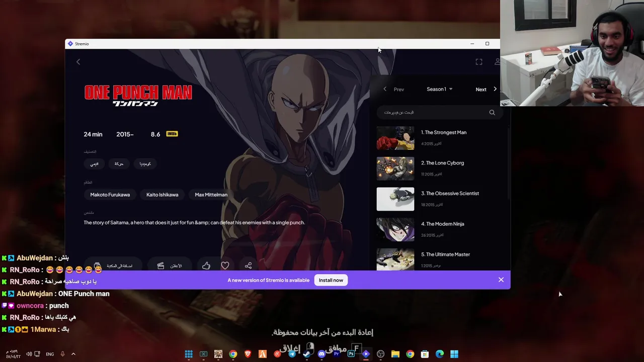Click the '2015–' release year text
This screenshot has width=644, height=362.
click(x=125, y=134)
